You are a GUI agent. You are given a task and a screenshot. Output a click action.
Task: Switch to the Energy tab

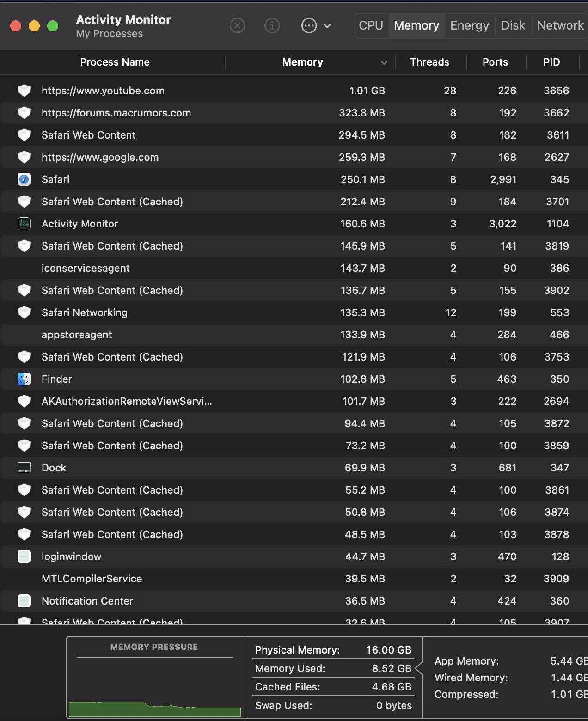click(x=469, y=25)
